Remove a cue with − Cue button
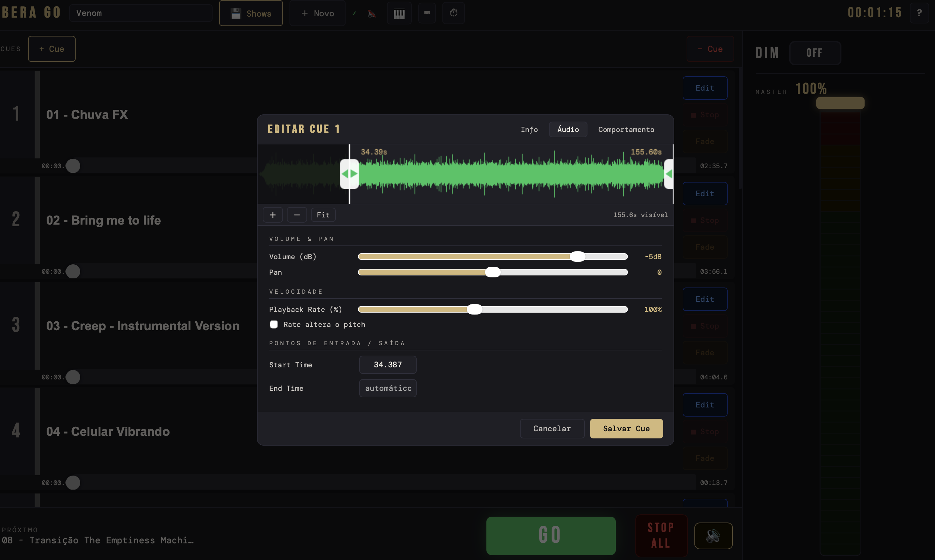The height and width of the screenshot is (560, 935). (710, 49)
